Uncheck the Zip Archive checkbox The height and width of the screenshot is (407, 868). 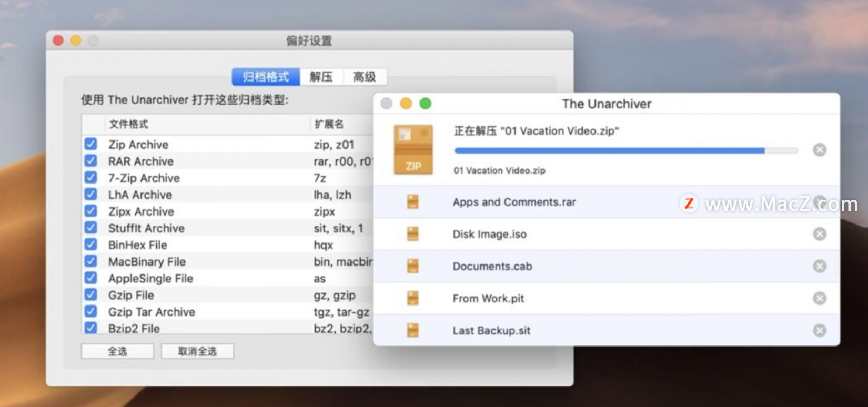pos(91,144)
